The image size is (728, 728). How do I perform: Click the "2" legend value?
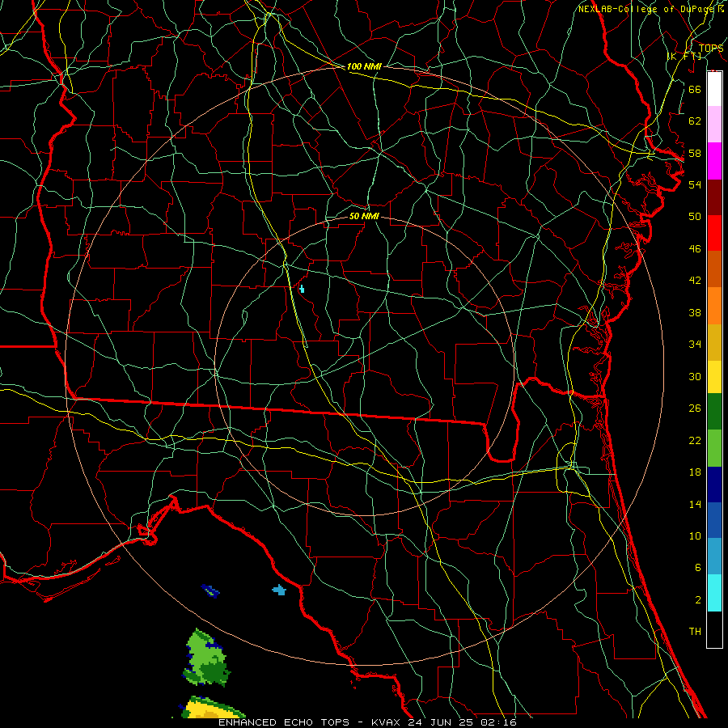click(x=697, y=600)
